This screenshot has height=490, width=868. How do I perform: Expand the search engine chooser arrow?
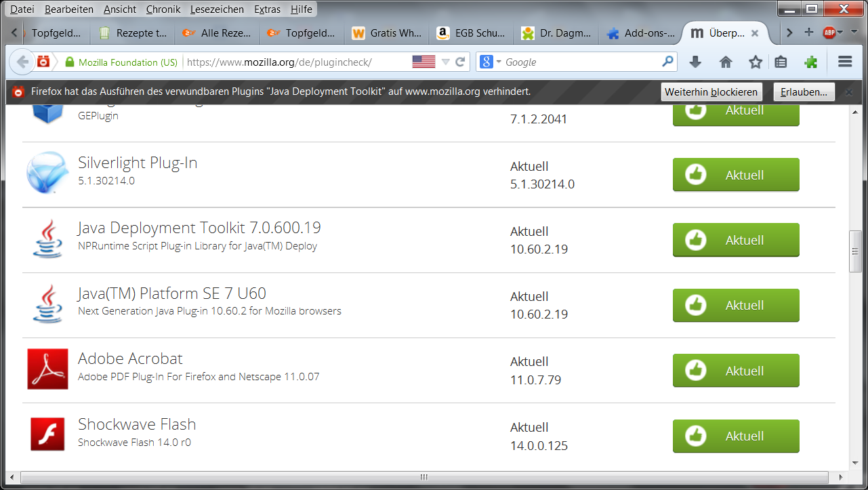(499, 62)
